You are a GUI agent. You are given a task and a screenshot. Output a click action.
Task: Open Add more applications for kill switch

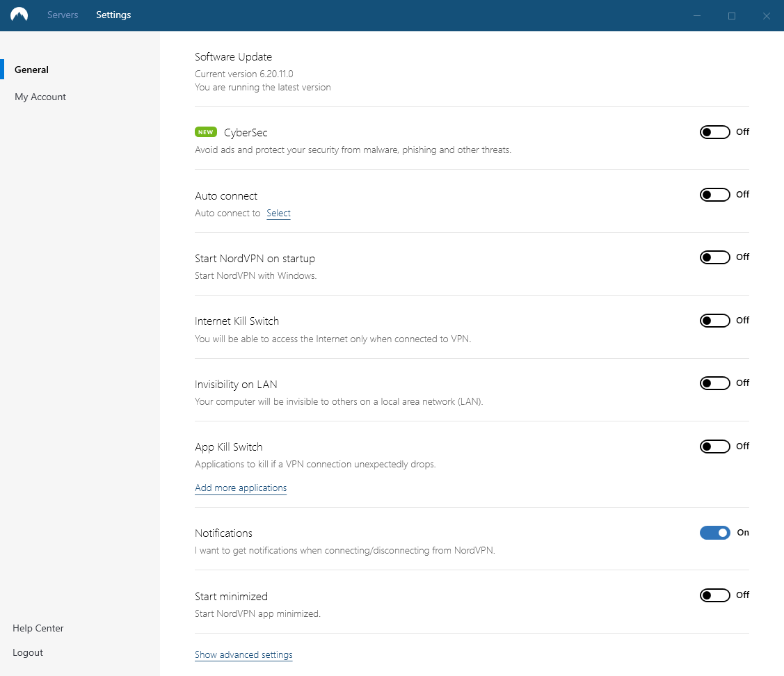pyautogui.click(x=241, y=488)
